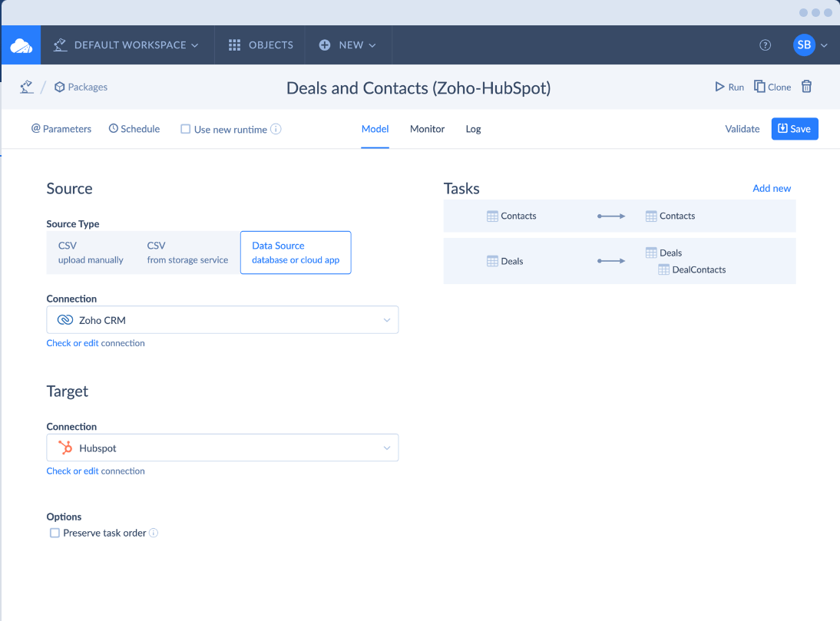840x621 pixels.
Task: Click the Run play icon
Action: [719, 87]
